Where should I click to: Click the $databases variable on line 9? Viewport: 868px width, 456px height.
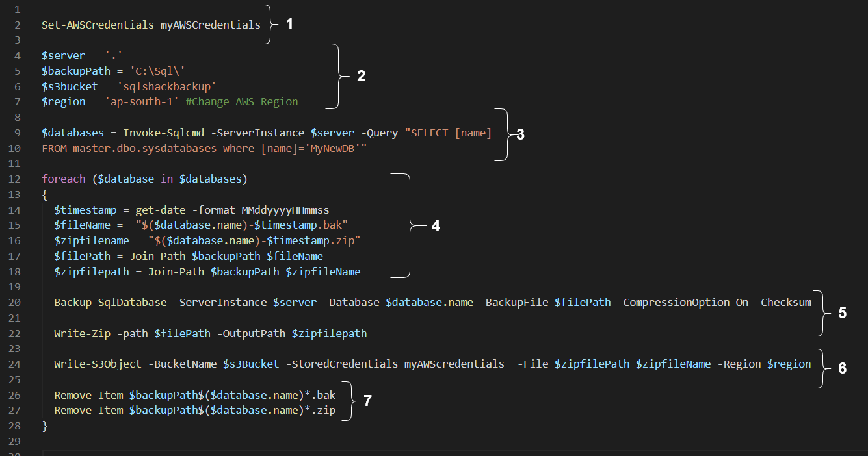point(73,133)
